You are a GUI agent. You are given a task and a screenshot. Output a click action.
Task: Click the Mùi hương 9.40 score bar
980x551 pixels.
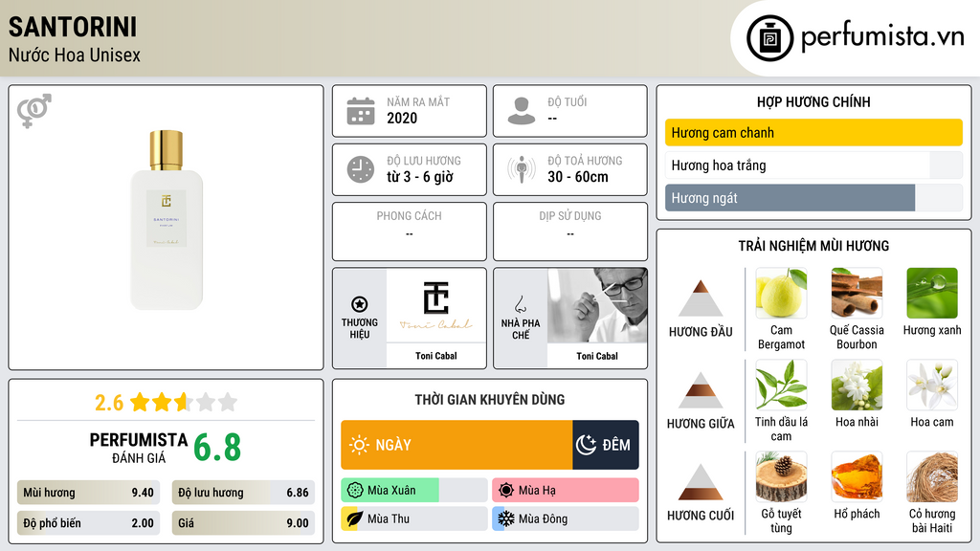[x=88, y=493]
